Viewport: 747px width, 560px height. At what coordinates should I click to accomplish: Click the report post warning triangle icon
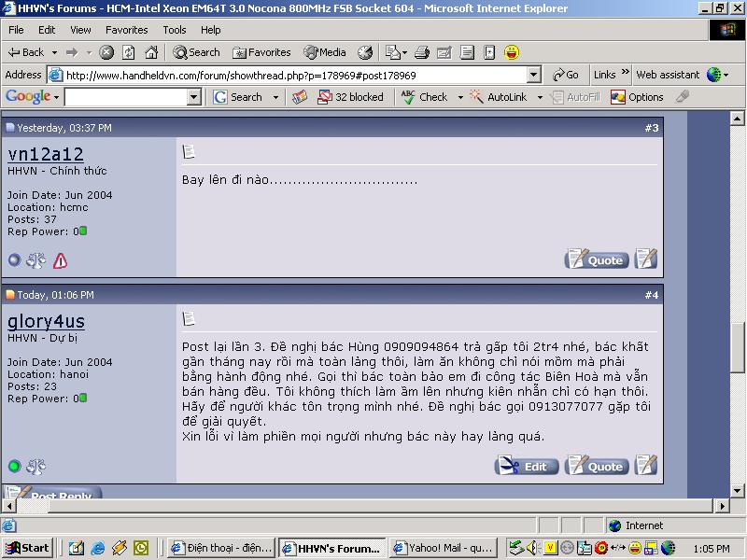coord(60,260)
